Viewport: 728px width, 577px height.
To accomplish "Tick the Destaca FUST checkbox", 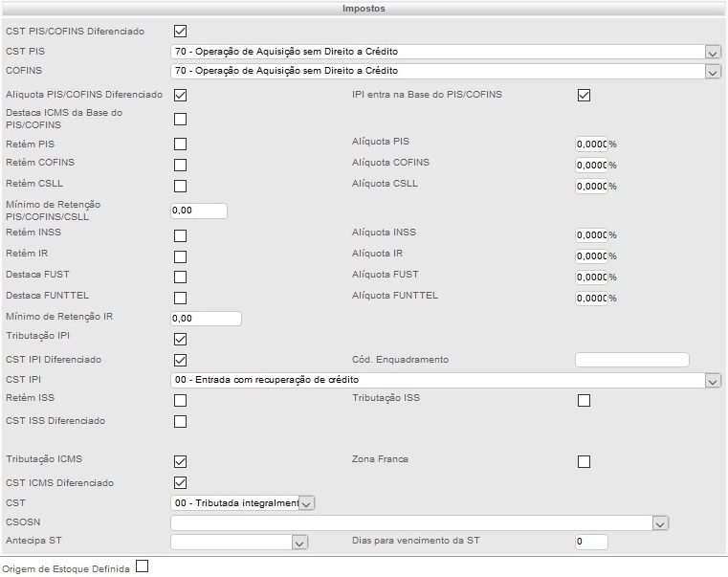I will click(180, 277).
